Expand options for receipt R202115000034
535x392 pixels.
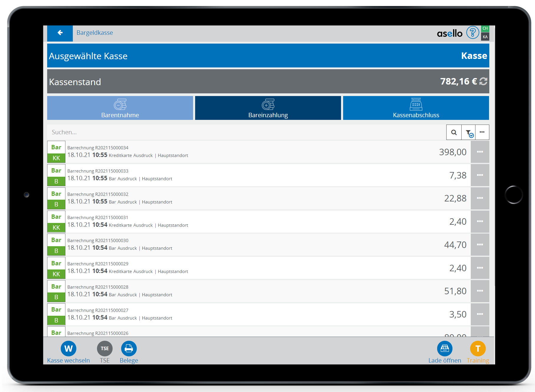tap(480, 152)
